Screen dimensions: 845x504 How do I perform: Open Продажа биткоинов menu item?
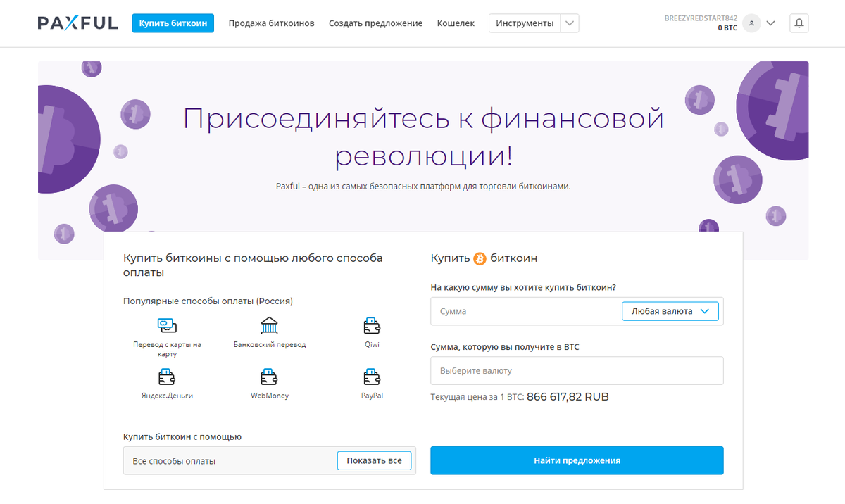272,23
